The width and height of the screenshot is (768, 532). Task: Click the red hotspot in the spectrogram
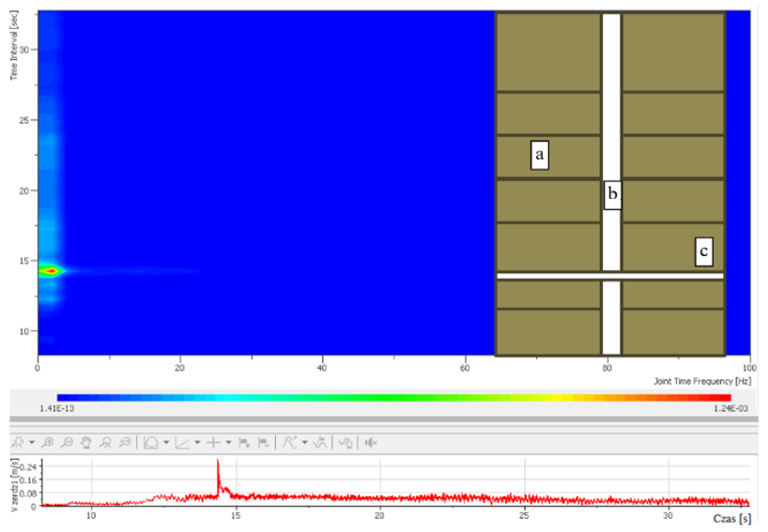(x=52, y=270)
